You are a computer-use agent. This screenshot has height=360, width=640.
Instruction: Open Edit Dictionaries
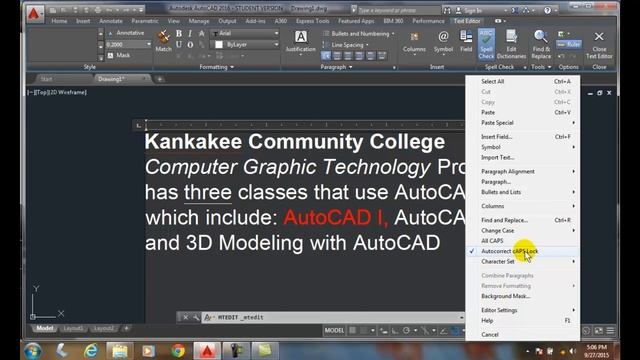pos(511,44)
